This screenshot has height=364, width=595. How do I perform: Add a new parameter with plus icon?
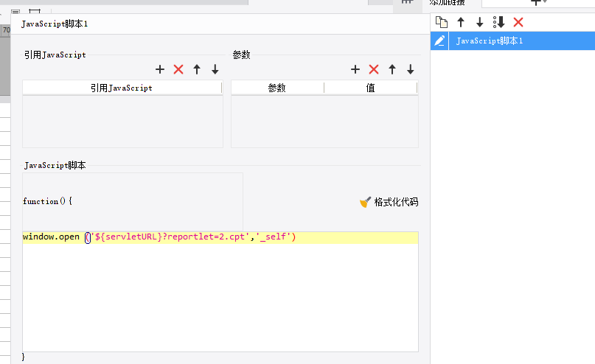point(355,69)
